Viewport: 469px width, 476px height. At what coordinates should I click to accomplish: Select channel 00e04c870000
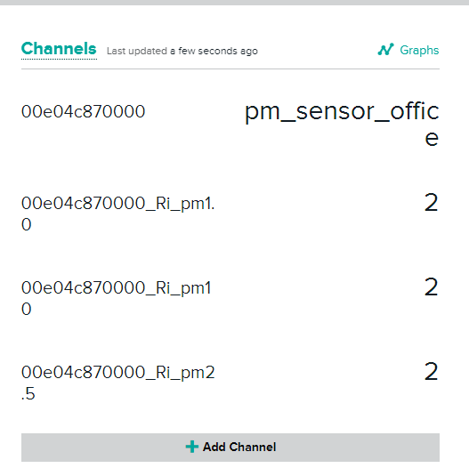coord(83,111)
